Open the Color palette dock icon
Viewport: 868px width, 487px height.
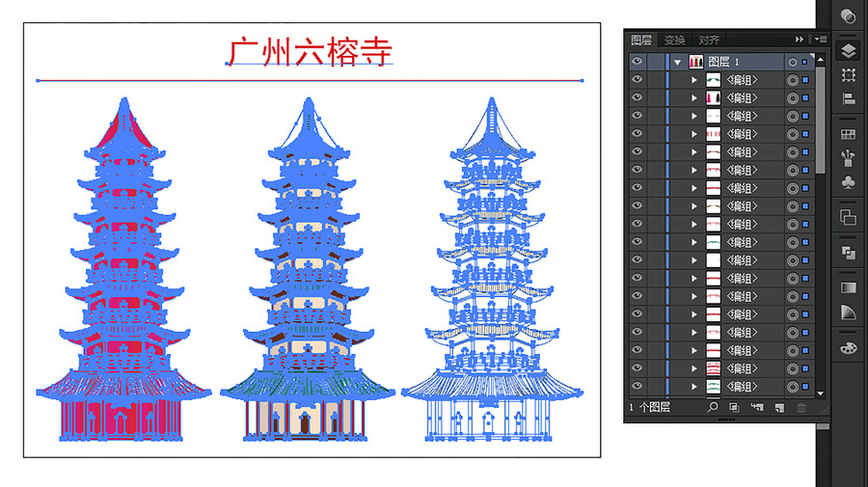coord(848,347)
